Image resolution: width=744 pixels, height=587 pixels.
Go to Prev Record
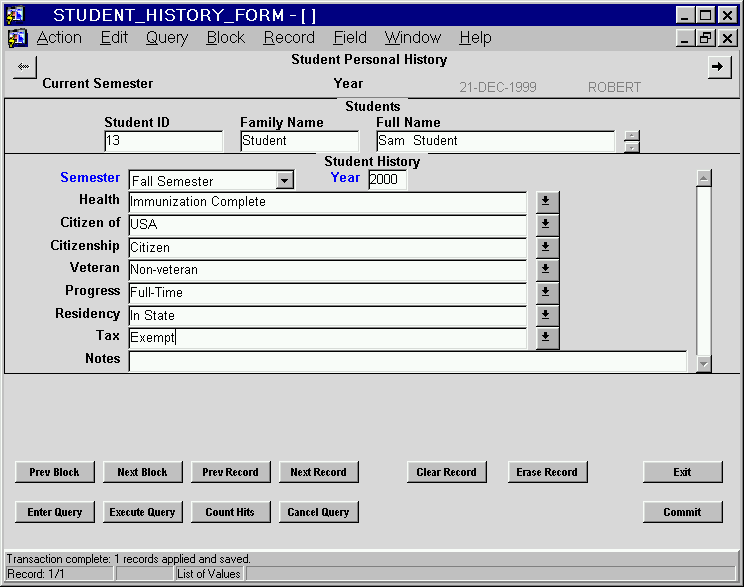(x=231, y=472)
